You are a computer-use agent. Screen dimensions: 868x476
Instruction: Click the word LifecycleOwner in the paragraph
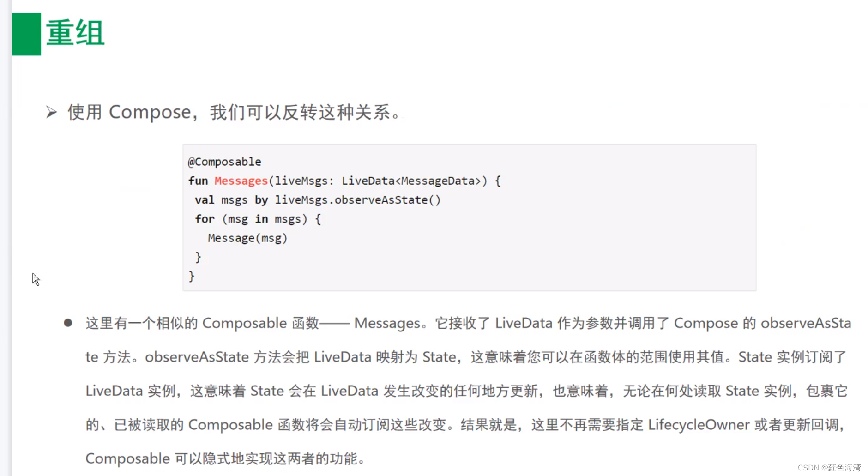(x=699, y=425)
